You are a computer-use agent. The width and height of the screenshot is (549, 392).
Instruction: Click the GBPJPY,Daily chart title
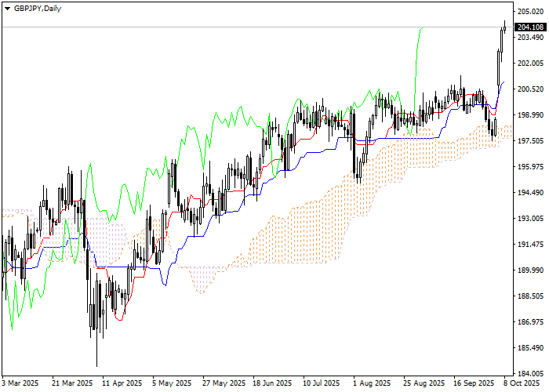(x=37, y=8)
